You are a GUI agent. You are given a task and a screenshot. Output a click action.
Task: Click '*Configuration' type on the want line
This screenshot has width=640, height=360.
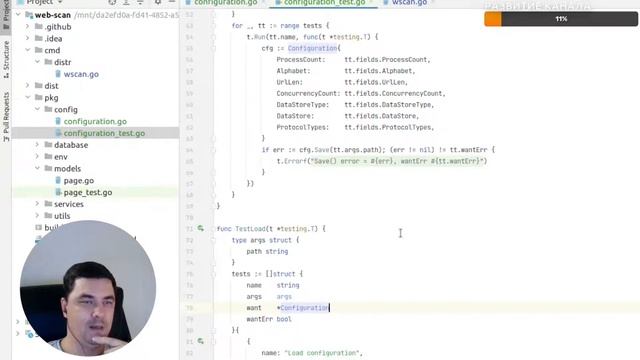tap(303, 308)
